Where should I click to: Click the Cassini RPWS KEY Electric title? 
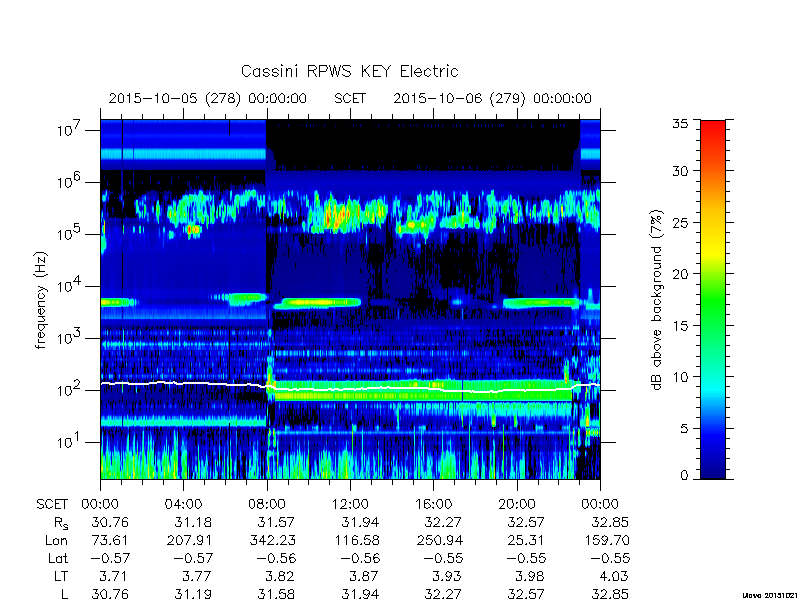click(349, 71)
